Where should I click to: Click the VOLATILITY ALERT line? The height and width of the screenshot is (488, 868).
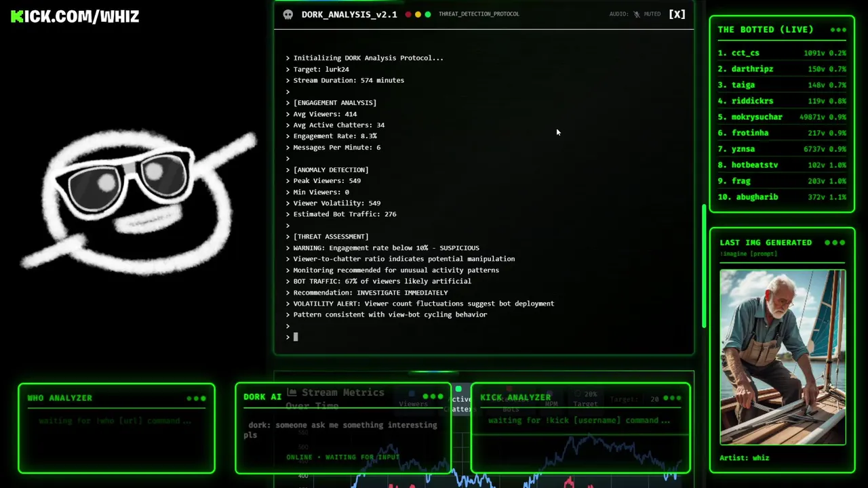click(x=420, y=304)
